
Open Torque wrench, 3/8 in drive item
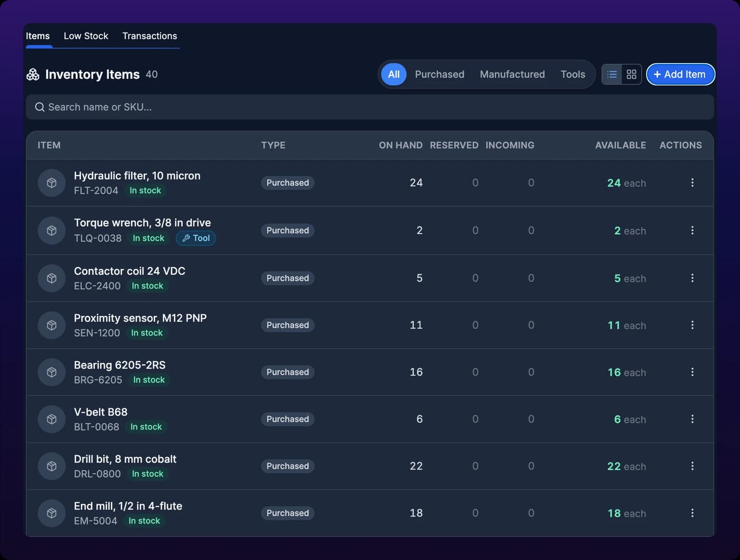pos(142,223)
